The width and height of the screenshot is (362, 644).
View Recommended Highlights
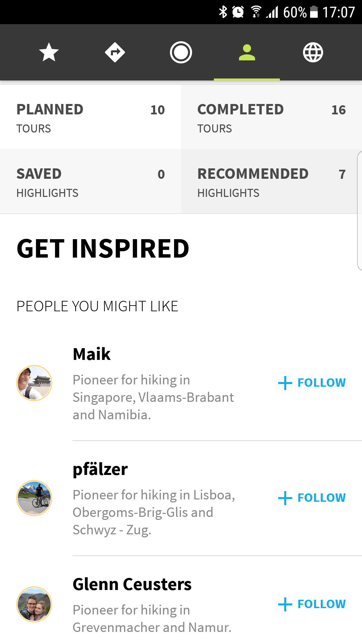(x=271, y=181)
